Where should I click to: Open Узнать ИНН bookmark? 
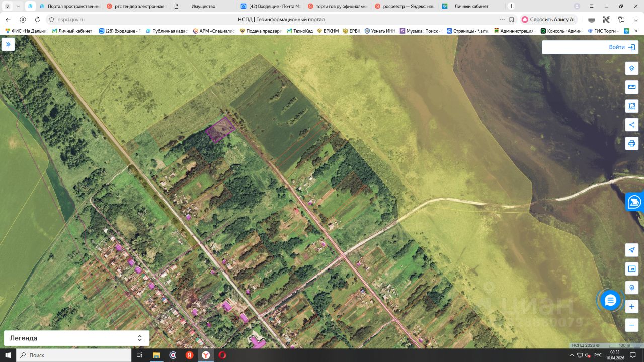tap(380, 31)
